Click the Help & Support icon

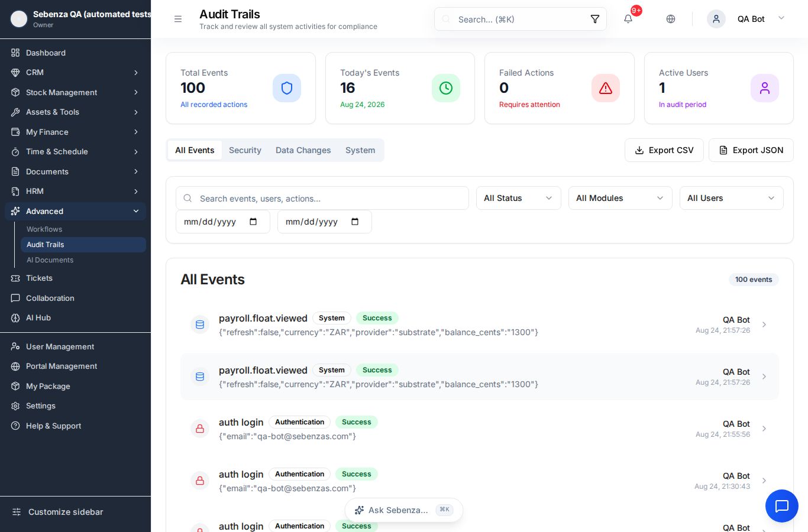pyautogui.click(x=15, y=426)
